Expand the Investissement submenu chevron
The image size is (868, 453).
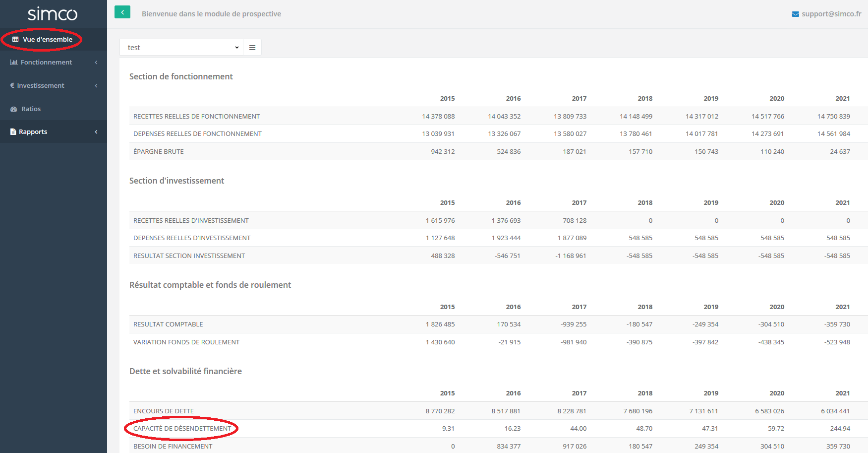click(x=96, y=86)
